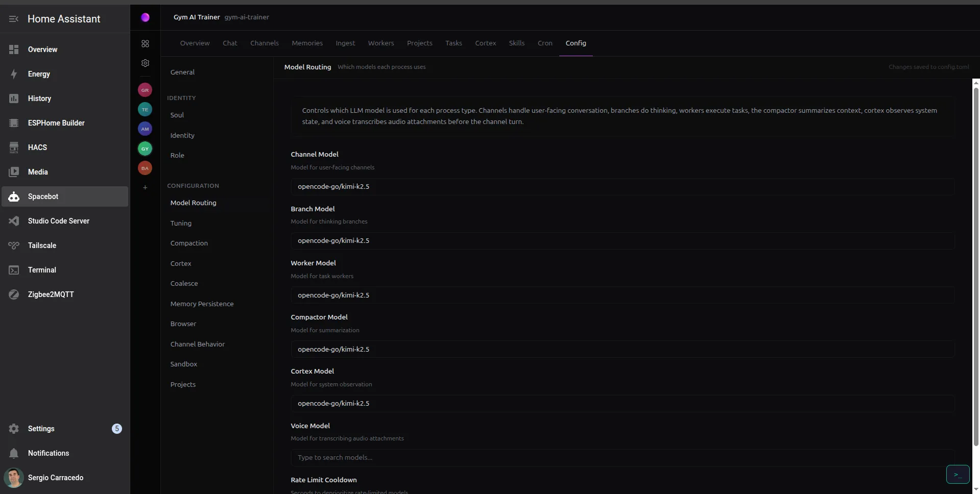
Task: Click the Voice Model search field
Action: click(622, 458)
